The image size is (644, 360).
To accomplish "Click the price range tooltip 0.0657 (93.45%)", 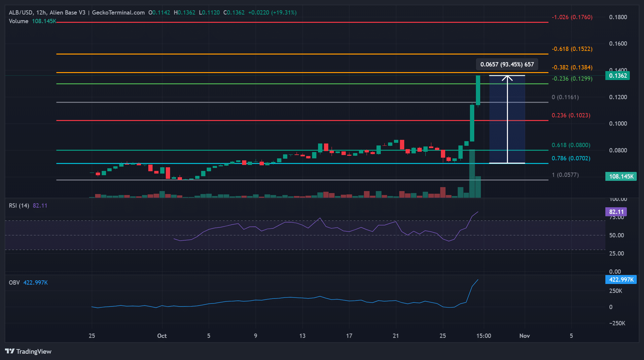I will point(507,64).
